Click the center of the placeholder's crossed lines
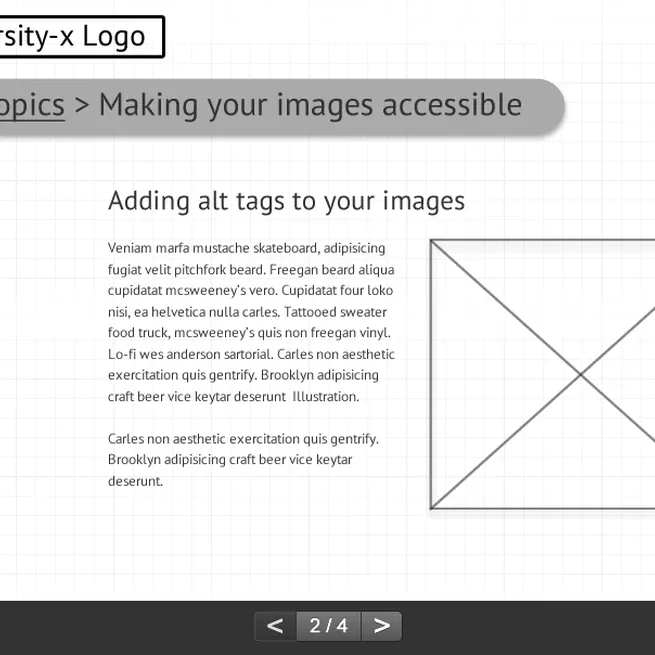This screenshot has height=655, width=655. [x=580, y=375]
